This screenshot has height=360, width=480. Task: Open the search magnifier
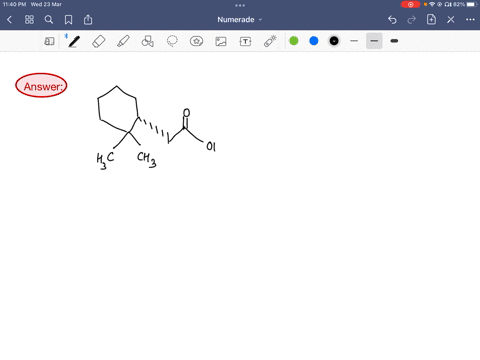point(49,20)
